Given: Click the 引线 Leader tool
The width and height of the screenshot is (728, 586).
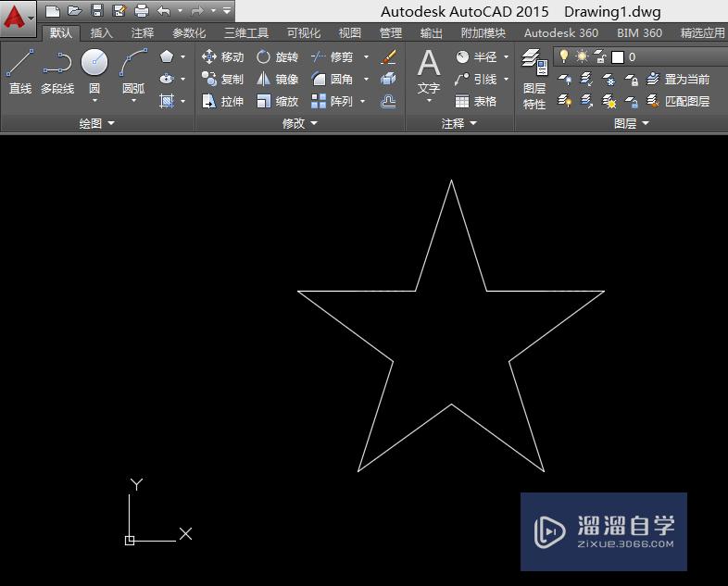Looking at the screenshot, I should [476, 79].
